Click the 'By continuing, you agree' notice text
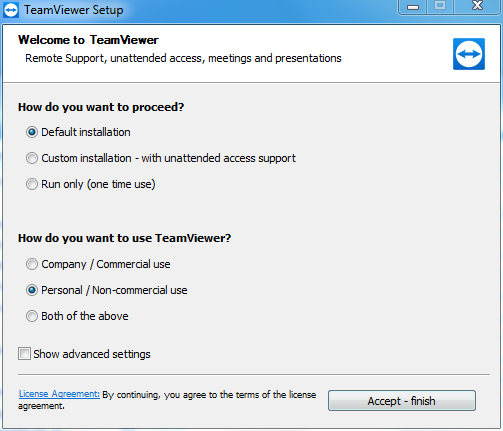Viewport: 503px width, 431px height. click(167, 400)
